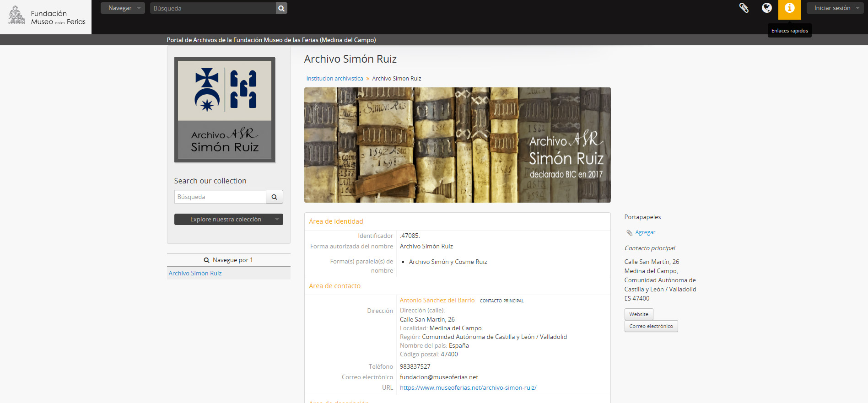Click the Fundación Museo de las Ferias logo
The image size is (868, 403).
click(46, 17)
